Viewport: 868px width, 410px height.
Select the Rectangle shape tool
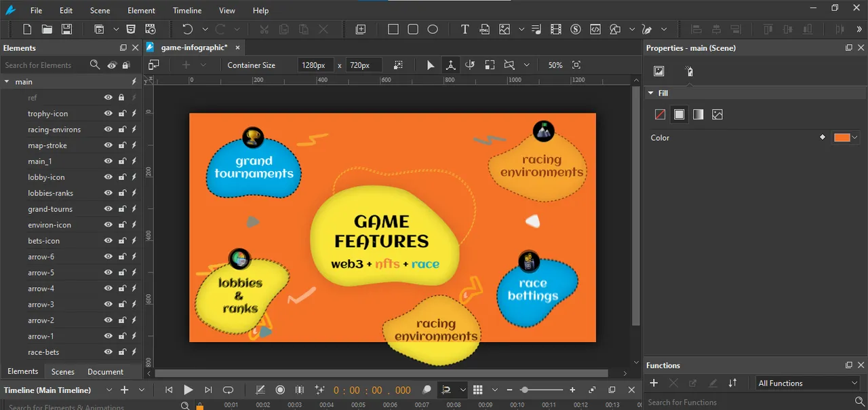pos(393,29)
